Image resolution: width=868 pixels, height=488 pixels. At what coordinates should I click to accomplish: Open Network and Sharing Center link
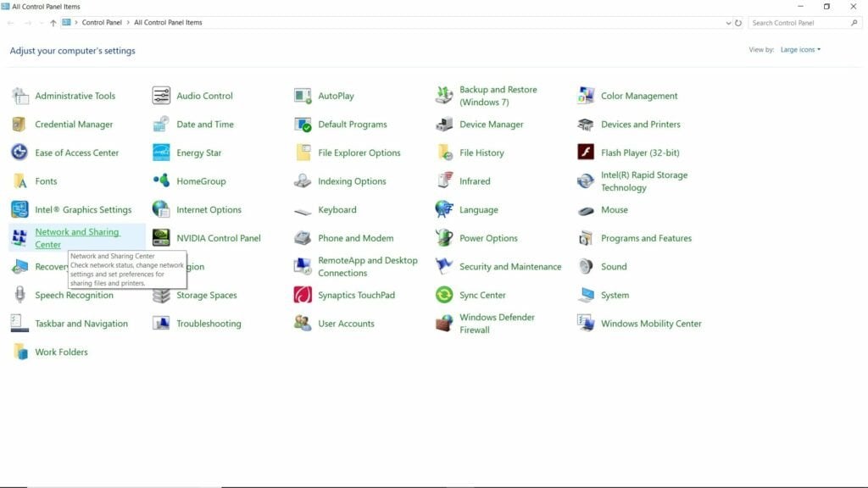coord(77,238)
